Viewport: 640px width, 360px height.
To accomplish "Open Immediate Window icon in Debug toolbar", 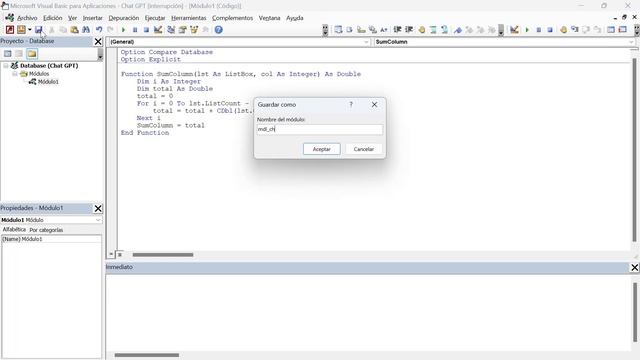I will pyautogui.click(x=622, y=30).
